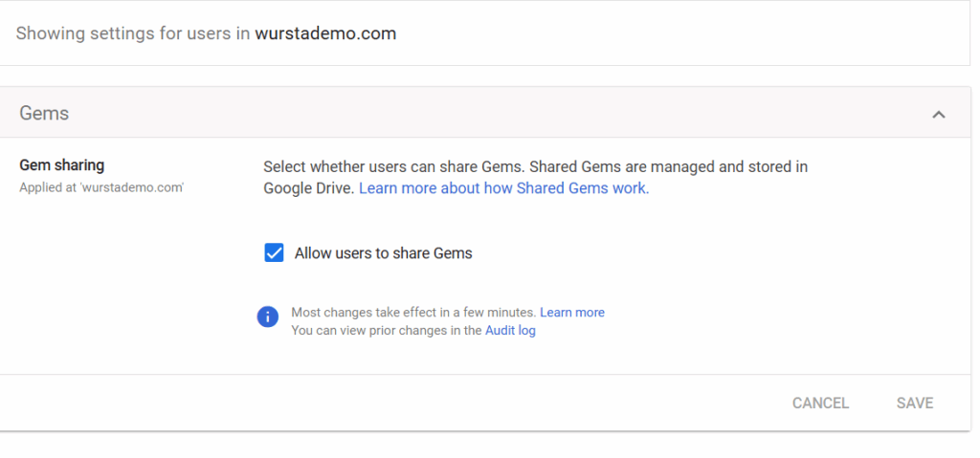Uncheck Allow users to share Gems
Screen dimensions: 980x458
click(274, 253)
